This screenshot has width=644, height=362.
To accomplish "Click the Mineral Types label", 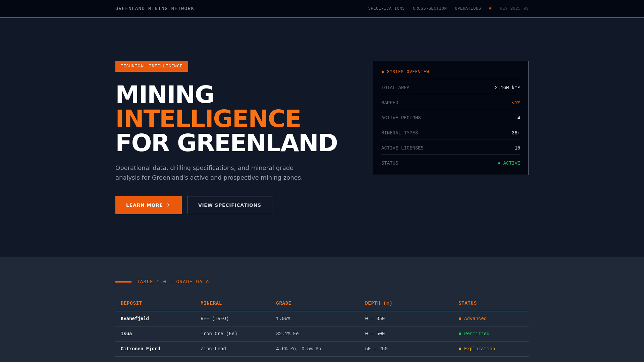I will pyautogui.click(x=399, y=133).
